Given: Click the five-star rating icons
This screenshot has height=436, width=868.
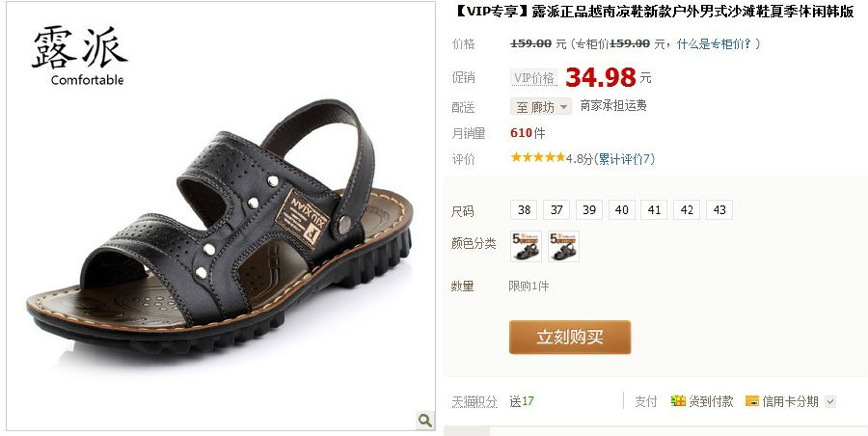Looking at the screenshot, I should pyautogui.click(x=537, y=158).
